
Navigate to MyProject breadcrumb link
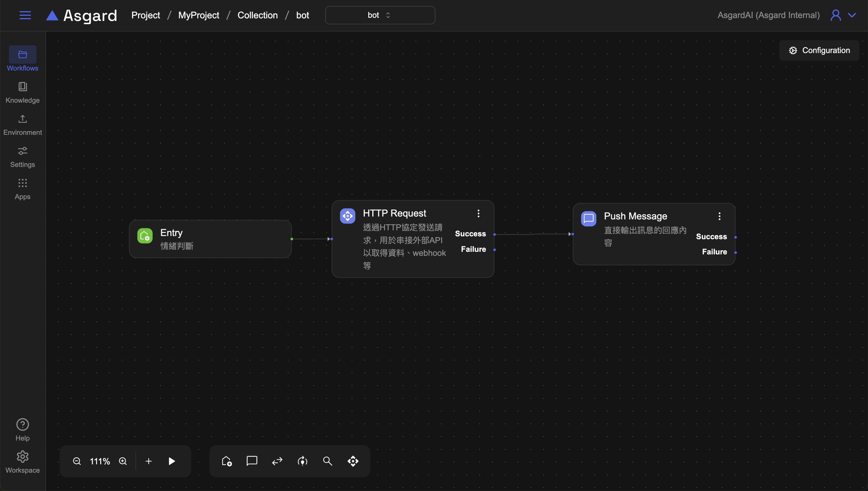coord(198,15)
